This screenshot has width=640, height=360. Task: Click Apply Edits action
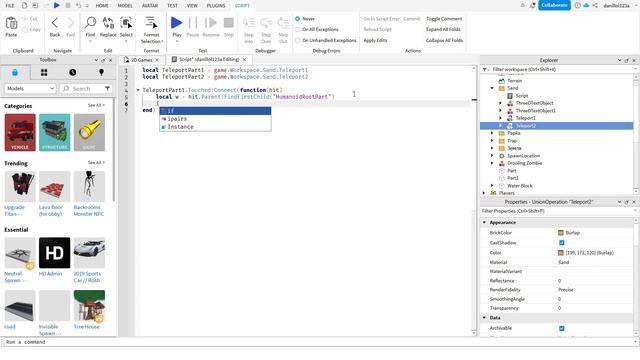(x=376, y=40)
